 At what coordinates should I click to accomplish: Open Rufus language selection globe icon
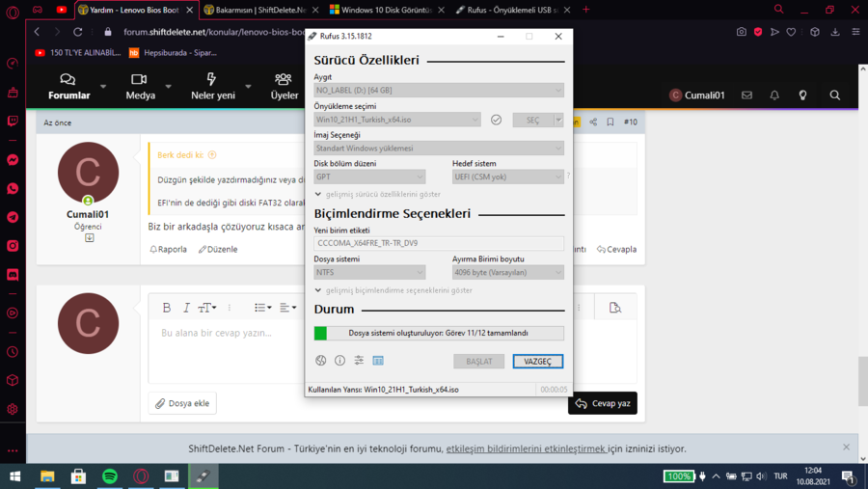coord(320,361)
